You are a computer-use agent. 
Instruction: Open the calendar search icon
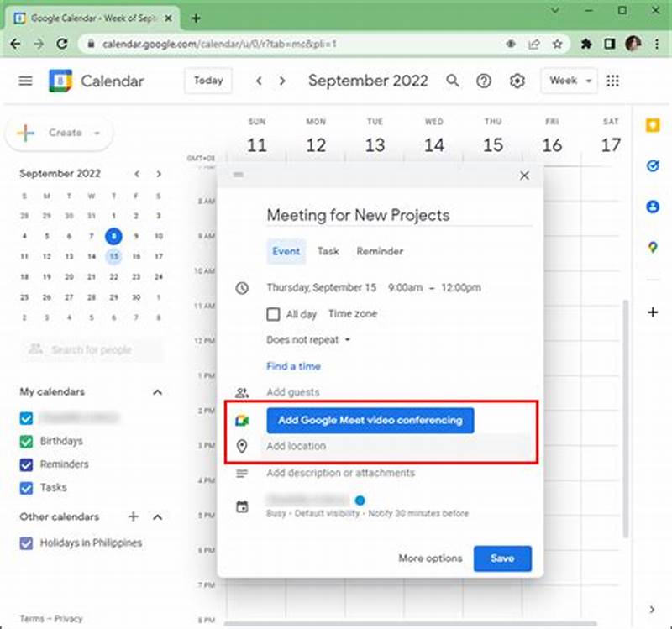click(453, 81)
